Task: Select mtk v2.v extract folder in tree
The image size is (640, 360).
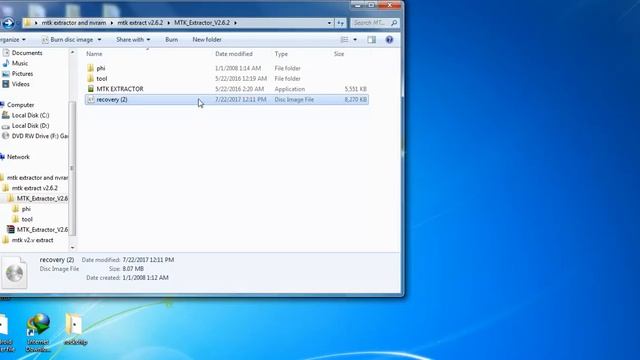Action: (32, 240)
